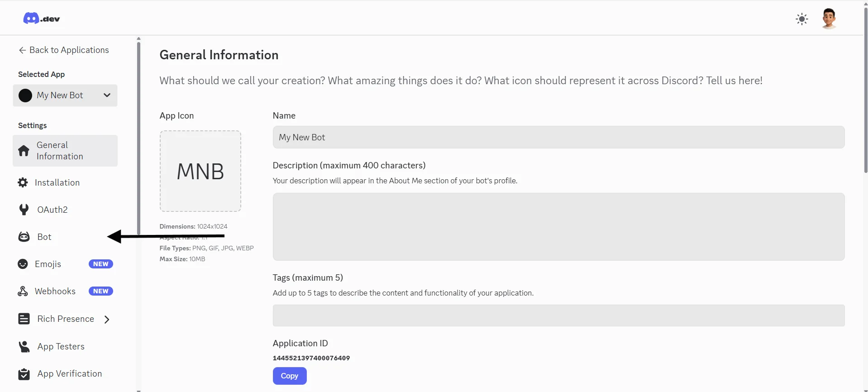Copy the Application ID
The image size is (868, 392).
click(289, 376)
